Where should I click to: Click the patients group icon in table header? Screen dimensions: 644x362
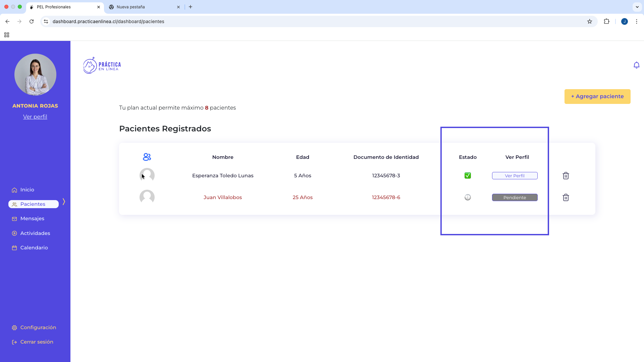(147, 157)
